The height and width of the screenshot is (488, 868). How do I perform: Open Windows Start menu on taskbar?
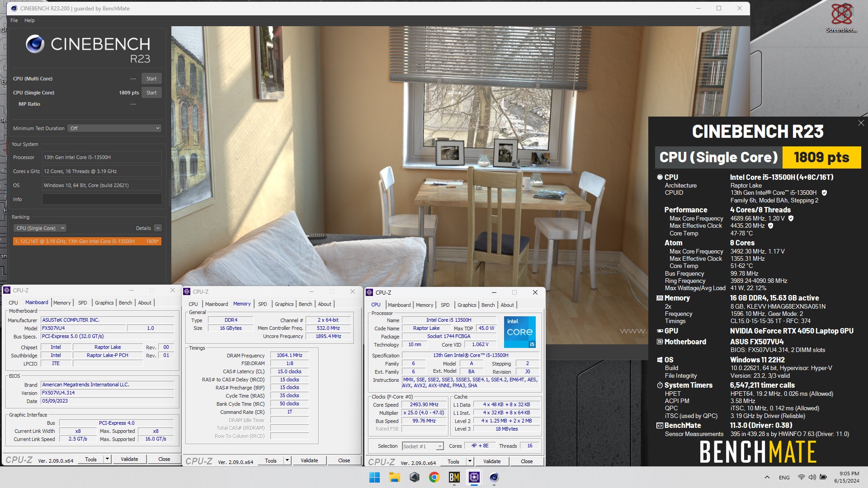tap(374, 477)
